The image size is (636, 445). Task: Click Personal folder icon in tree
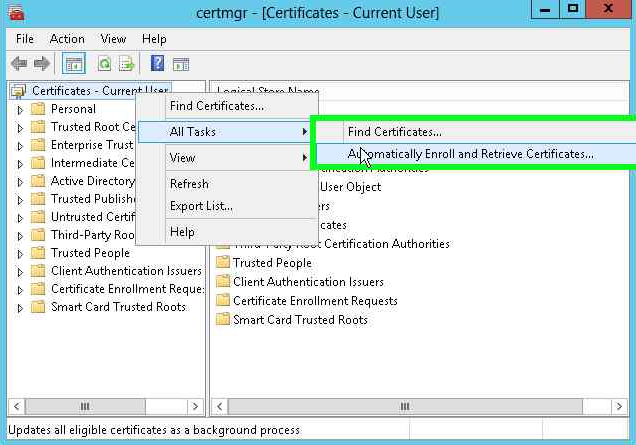point(38,109)
